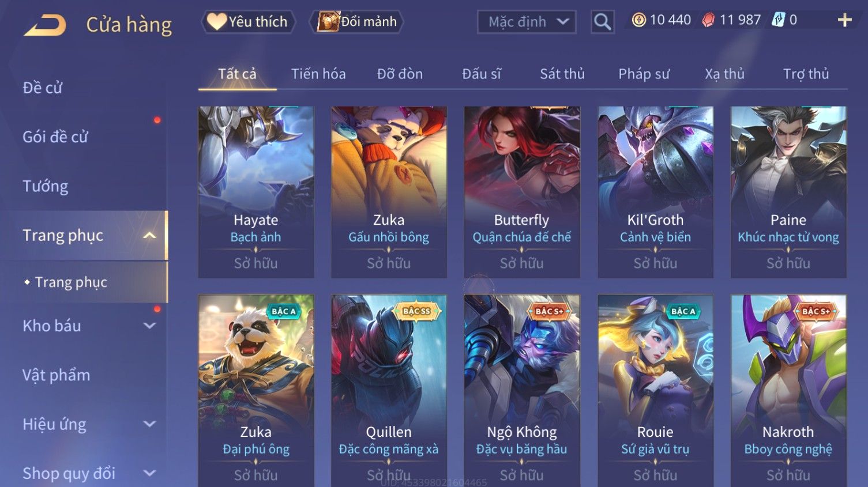This screenshot has height=487, width=868.
Task: Go to Tướng in sidebar
Action: (x=46, y=186)
